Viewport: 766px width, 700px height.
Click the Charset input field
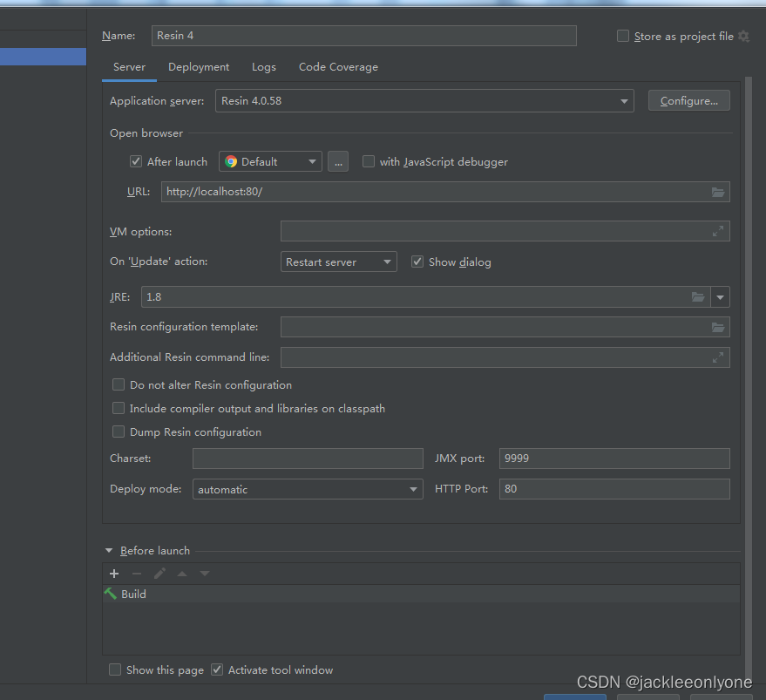(x=308, y=459)
